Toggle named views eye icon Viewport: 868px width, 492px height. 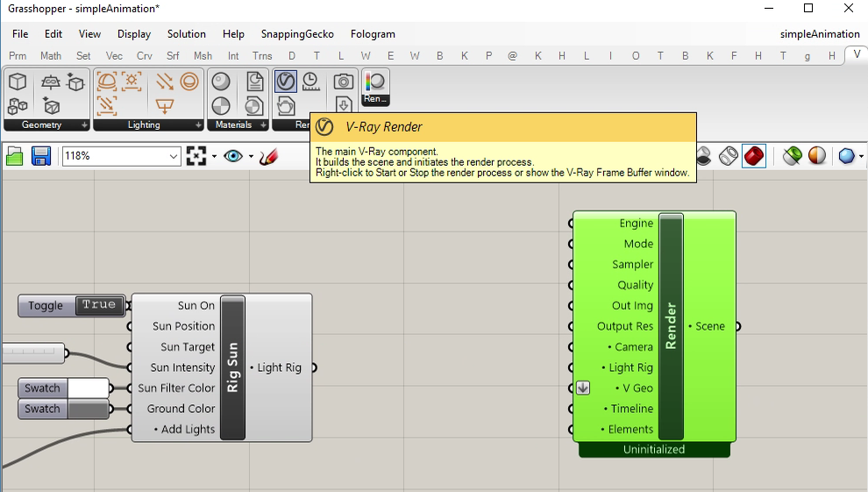[x=233, y=157]
